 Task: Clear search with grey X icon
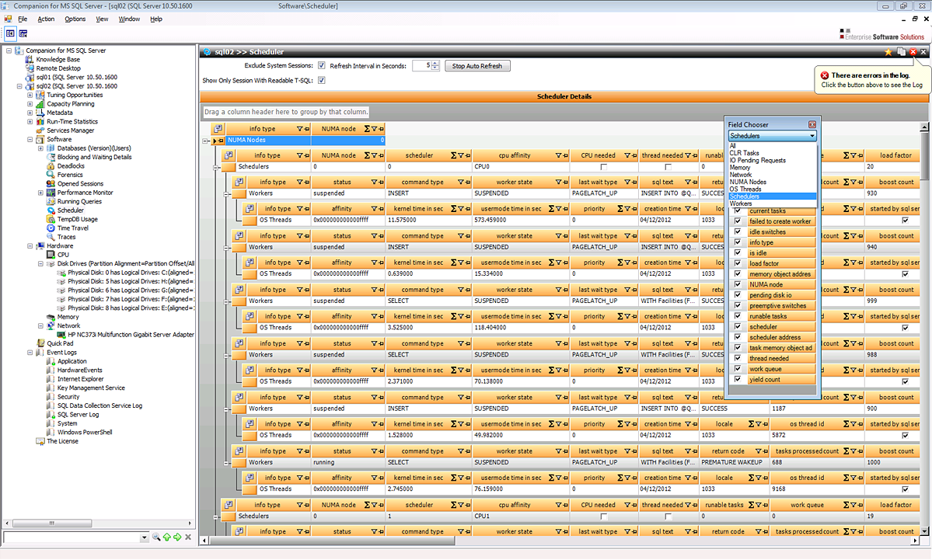click(188, 537)
